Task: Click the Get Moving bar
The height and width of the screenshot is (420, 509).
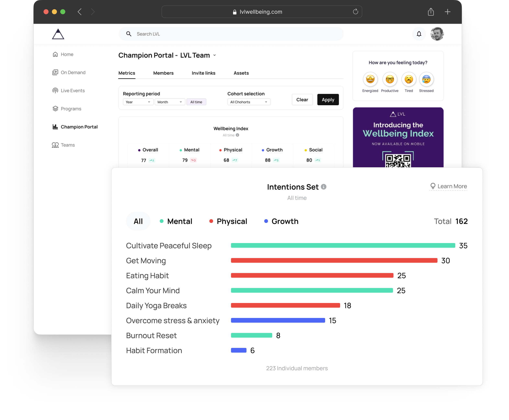Action: [334, 260]
